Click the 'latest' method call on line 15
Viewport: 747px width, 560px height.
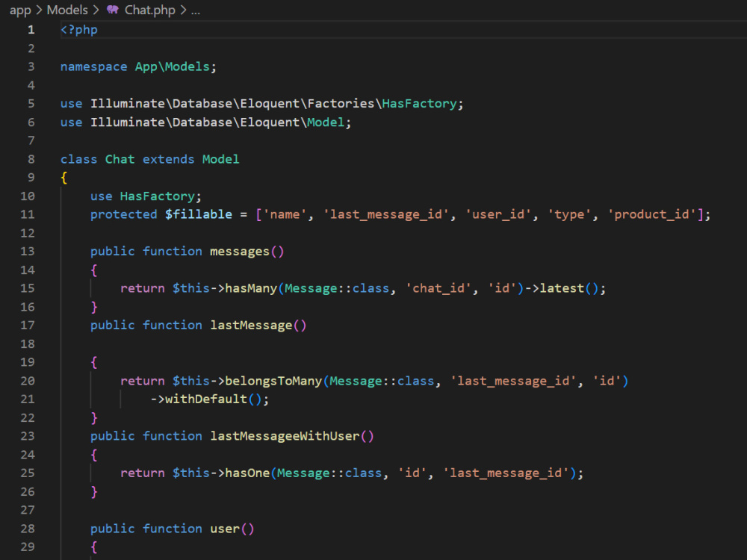[562, 288]
